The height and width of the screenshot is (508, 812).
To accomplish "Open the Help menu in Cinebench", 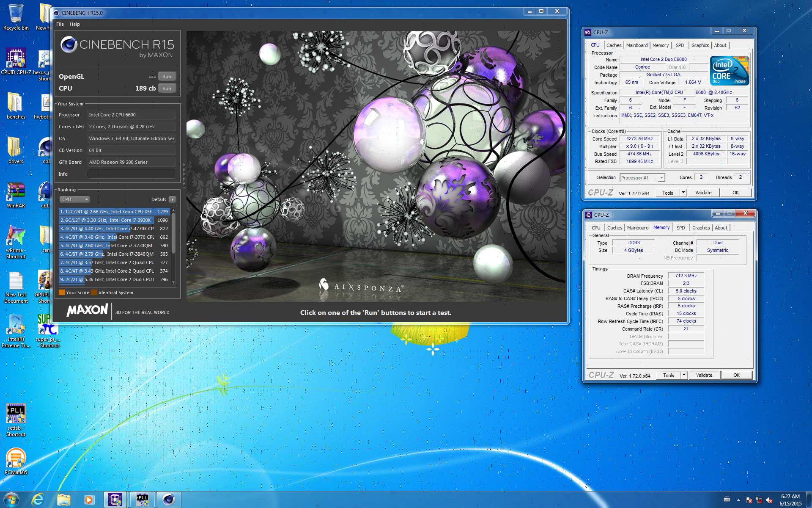I will [75, 24].
